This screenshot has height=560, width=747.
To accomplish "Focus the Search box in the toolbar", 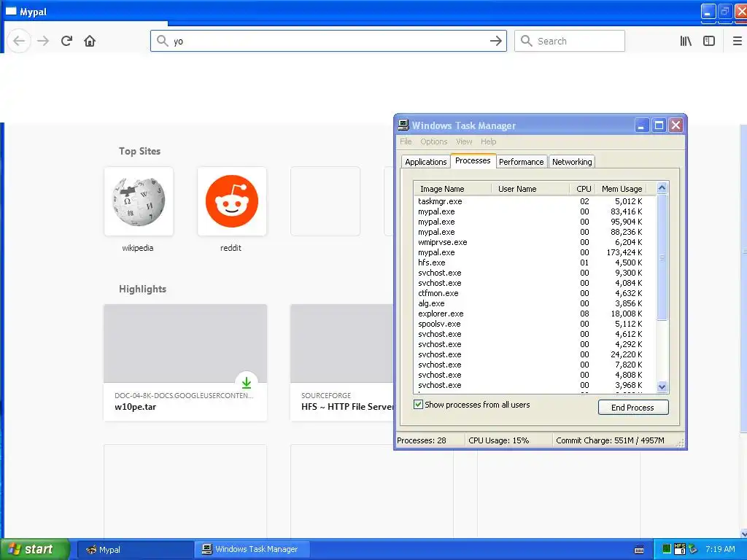I will tap(570, 41).
